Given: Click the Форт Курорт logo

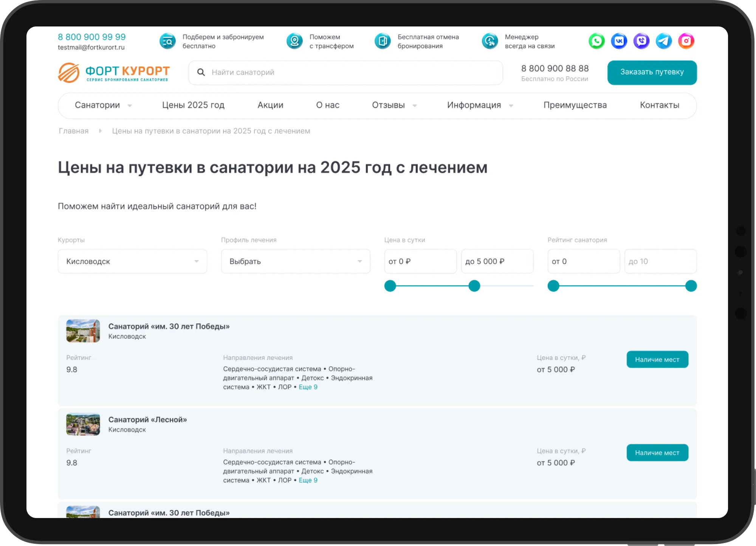Looking at the screenshot, I should pos(114,73).
